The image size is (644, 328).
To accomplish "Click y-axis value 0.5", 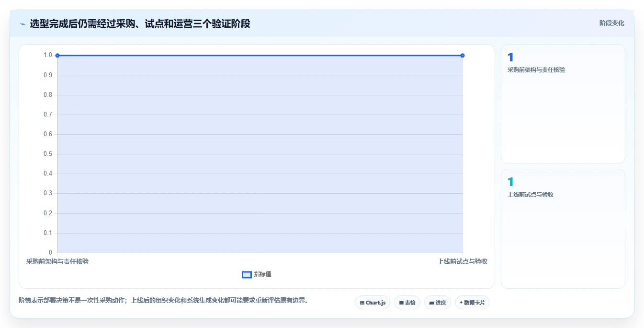I will (48, 154).
